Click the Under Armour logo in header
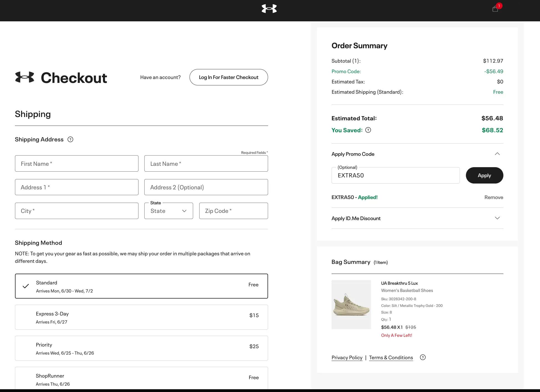This screenshot has width=540, height=392. (269, 9)
